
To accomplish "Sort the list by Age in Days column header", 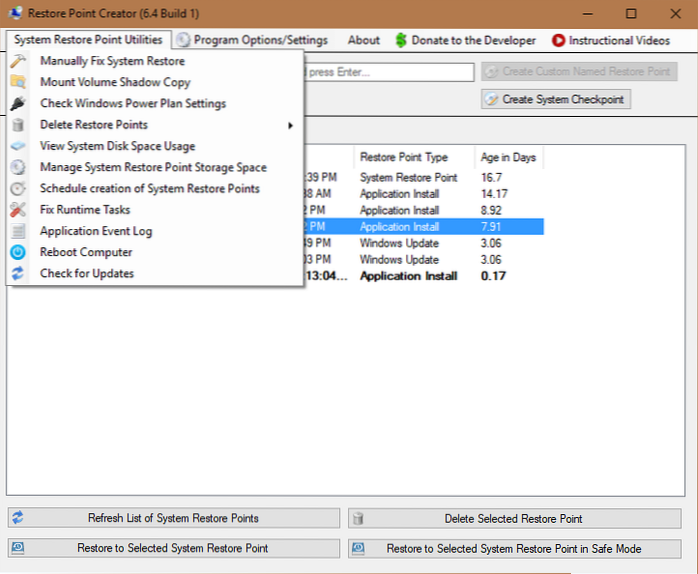I will coord(508,157).
